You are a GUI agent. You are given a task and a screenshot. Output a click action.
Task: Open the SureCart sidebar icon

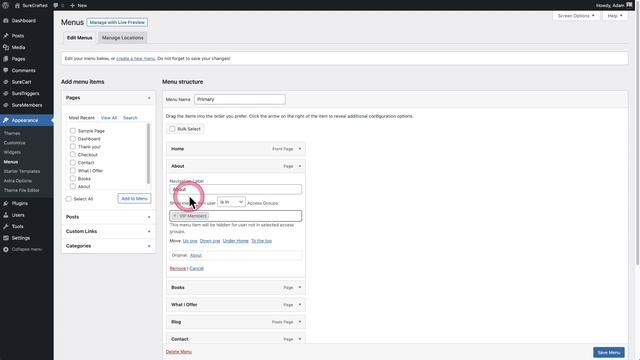(x=6, y=82)
